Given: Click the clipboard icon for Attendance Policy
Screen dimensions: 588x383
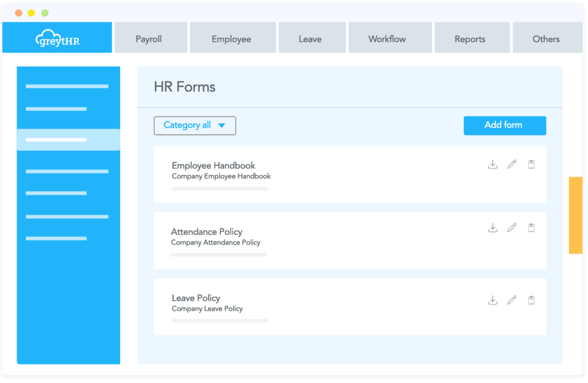Looking at the screenshot, I should click(x=531, y=228).
